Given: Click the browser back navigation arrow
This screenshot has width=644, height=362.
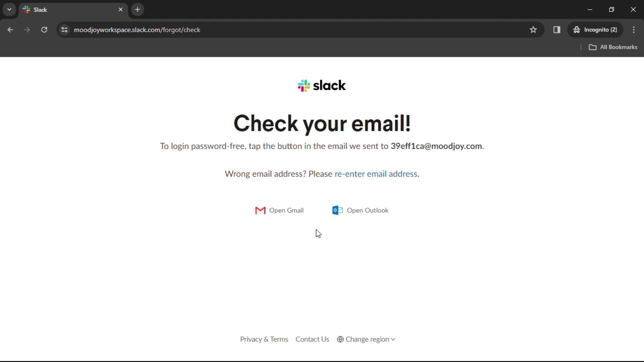Looking at the screenshot, I should pos(10,29).
